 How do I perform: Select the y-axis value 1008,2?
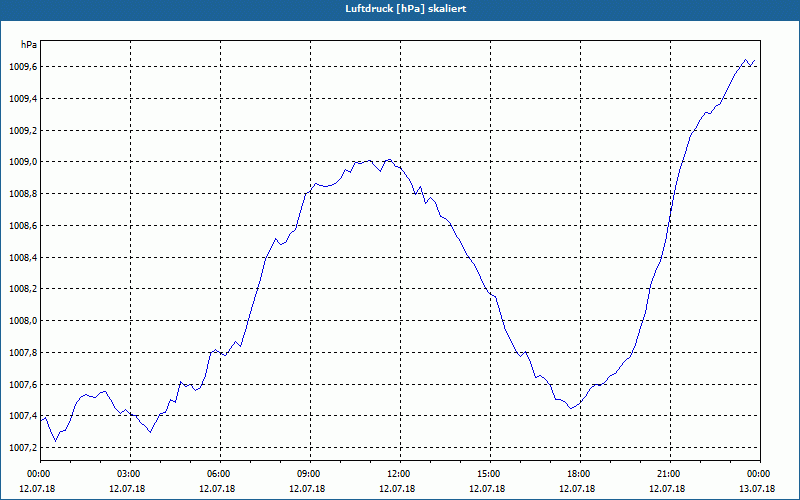click(22, 289)
